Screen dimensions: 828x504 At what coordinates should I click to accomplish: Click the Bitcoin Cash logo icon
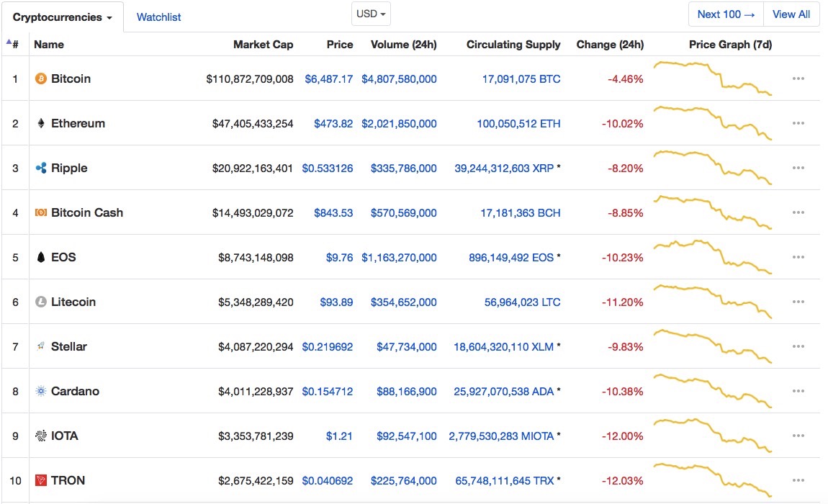(x=40, y=212)
